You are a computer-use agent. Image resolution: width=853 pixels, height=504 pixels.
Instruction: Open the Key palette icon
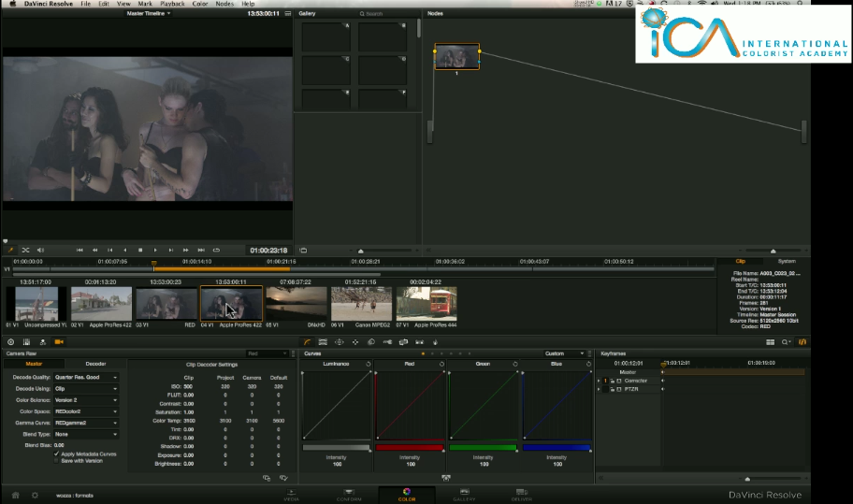click(387, 342)
